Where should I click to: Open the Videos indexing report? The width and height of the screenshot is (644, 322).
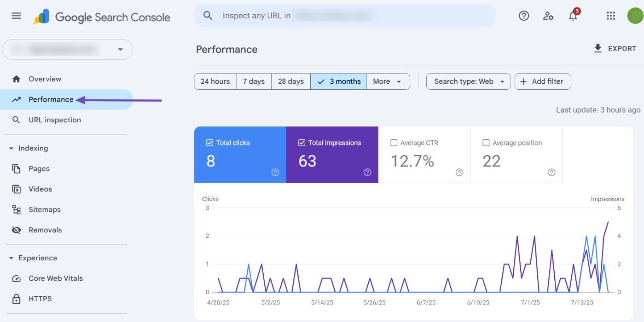coord(40,189)
